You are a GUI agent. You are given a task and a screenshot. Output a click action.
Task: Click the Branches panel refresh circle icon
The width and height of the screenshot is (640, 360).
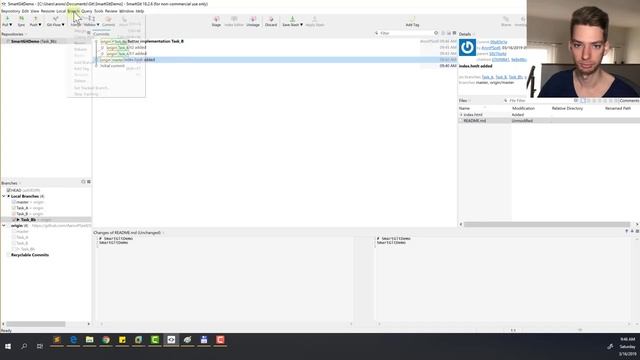tap(83, 182)
